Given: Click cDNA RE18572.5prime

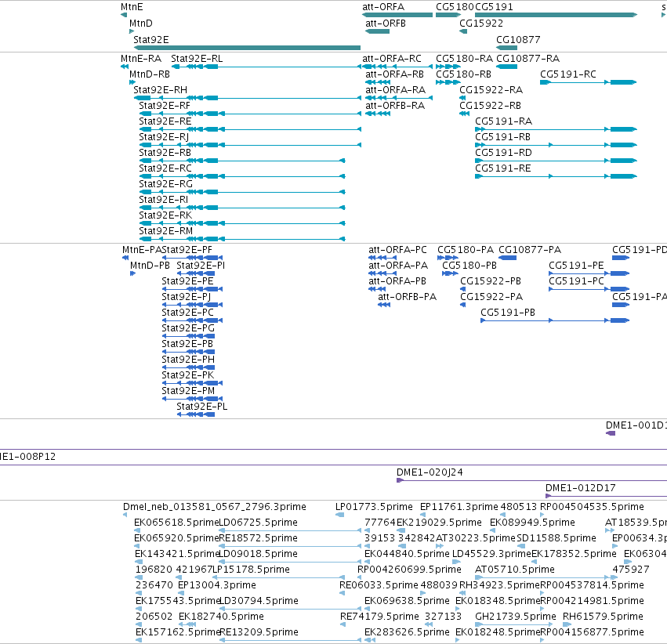Looking at the screenshot, I should pos(290,546).
